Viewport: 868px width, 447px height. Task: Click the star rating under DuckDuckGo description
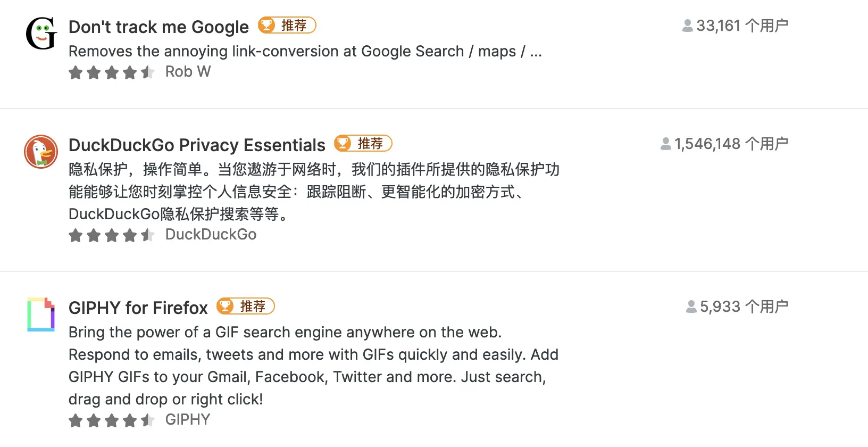[x=112, y=235]
